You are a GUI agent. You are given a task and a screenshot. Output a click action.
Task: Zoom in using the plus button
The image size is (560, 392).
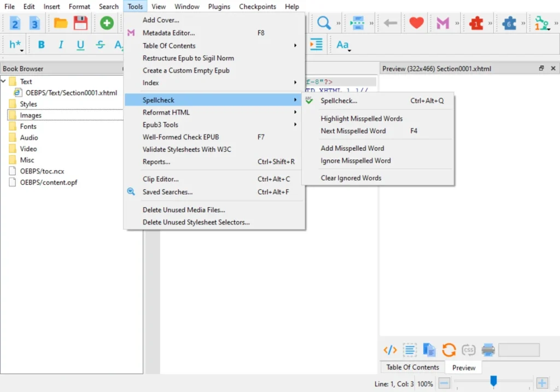[542, 383]
